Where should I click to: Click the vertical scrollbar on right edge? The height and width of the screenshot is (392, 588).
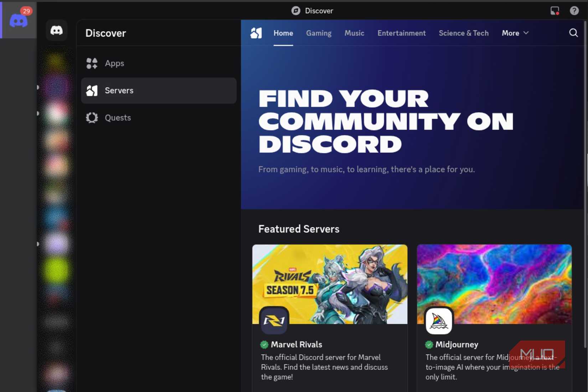(x=585, y=184)
